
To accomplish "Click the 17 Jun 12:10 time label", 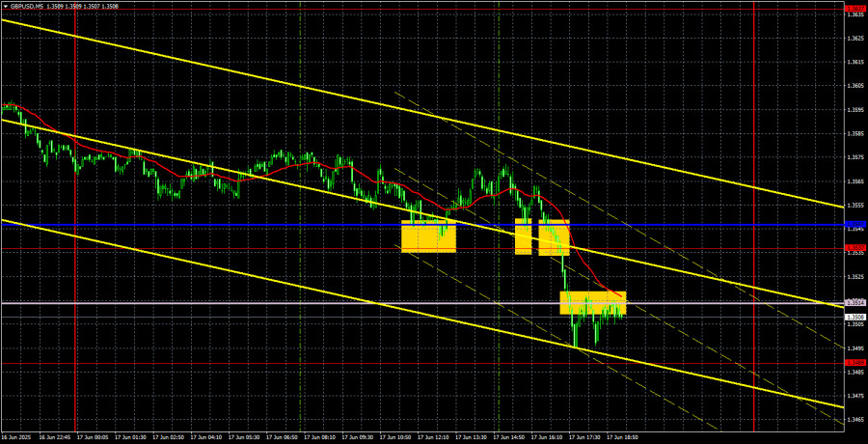I will [432, 437].
